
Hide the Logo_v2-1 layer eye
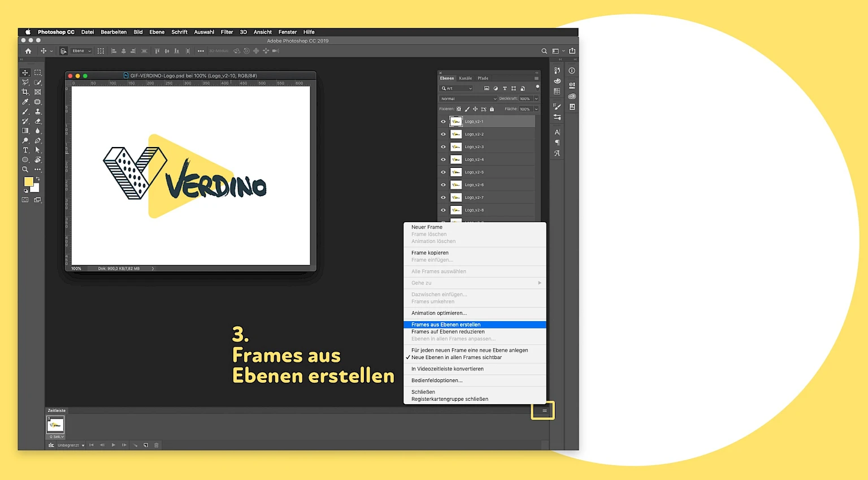[443, 122]
